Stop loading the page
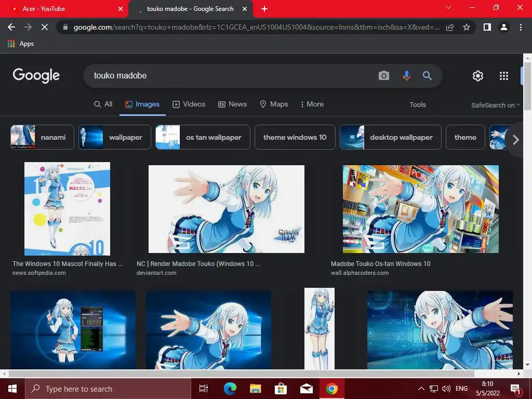Image resolution: width=532 pixels, height=399 pixels. pyautogui.click(x=45, y=27)
